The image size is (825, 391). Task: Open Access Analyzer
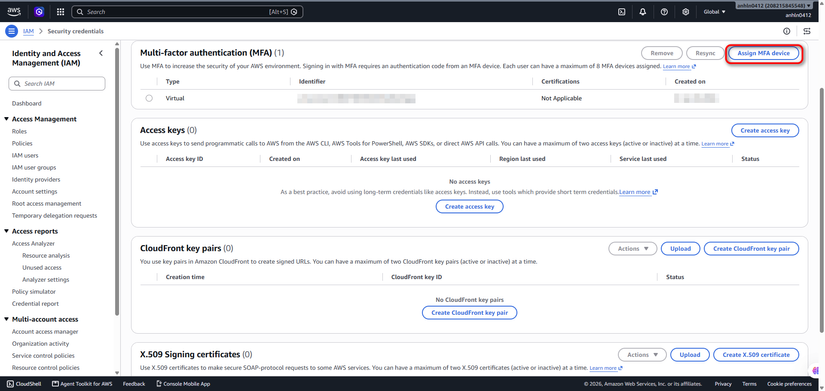click(33, 244)
